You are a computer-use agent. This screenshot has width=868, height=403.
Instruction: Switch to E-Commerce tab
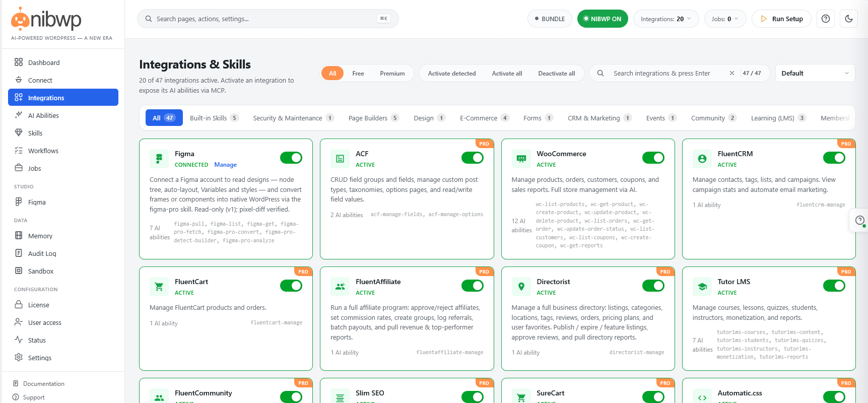point(484,118)
